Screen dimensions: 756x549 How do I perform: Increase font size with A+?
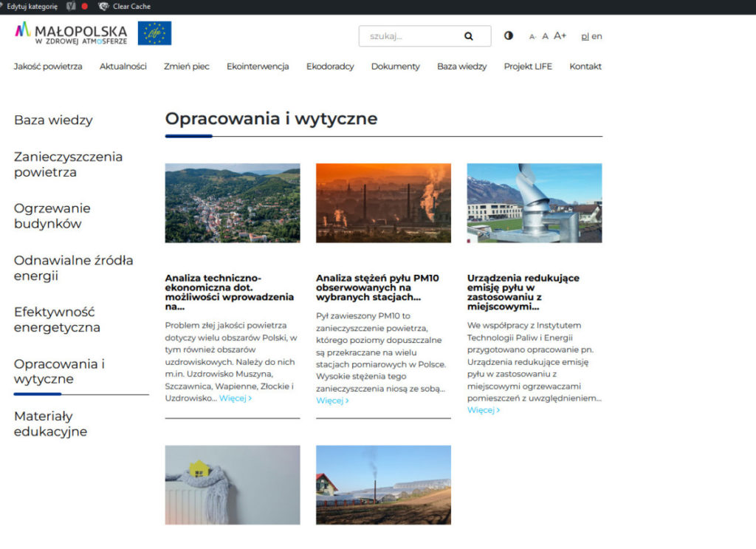pyautogui.click(x=560, y=35)
